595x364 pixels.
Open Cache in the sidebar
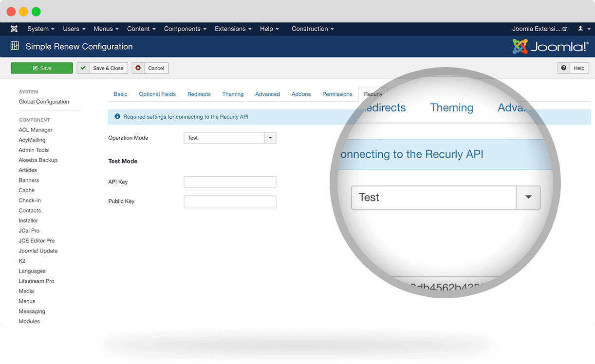(x=27, y=190)
